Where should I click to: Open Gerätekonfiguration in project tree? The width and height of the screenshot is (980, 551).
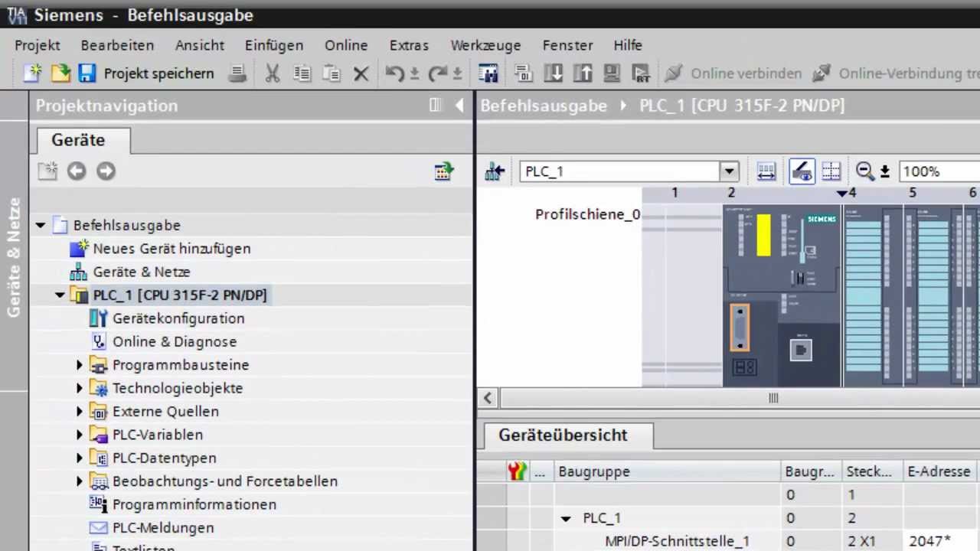(x=178, y=318)
